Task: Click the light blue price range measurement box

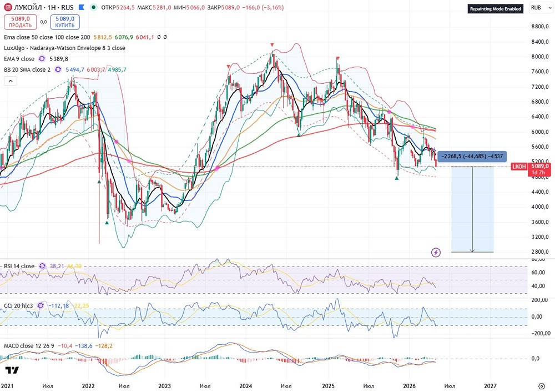Action: (x=472, y=209)
